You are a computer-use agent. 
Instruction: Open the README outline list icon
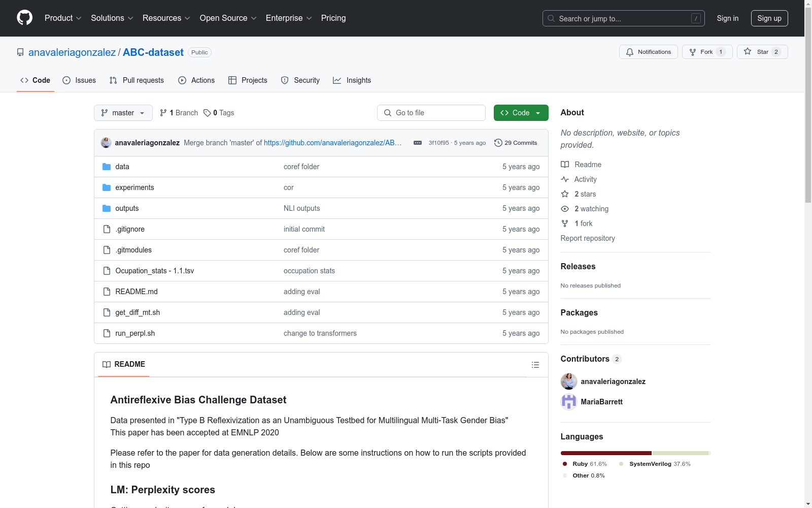pos(535,365)
